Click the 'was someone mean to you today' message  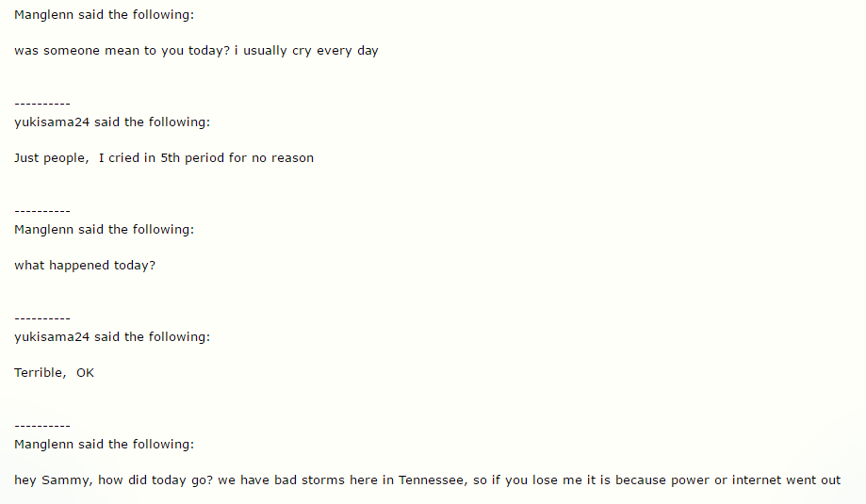coord(196,51)
